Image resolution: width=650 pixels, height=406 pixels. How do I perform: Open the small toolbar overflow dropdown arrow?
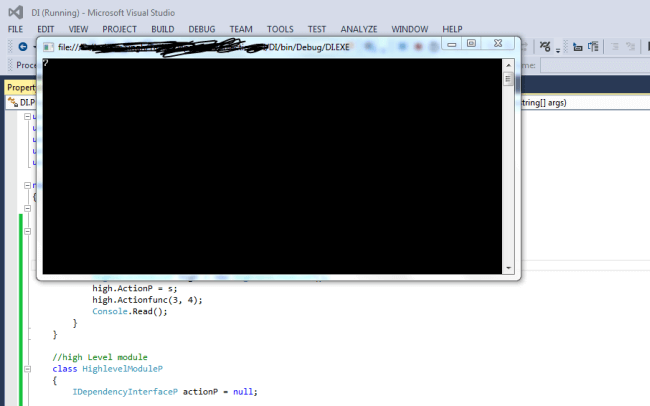pos(558,50)
